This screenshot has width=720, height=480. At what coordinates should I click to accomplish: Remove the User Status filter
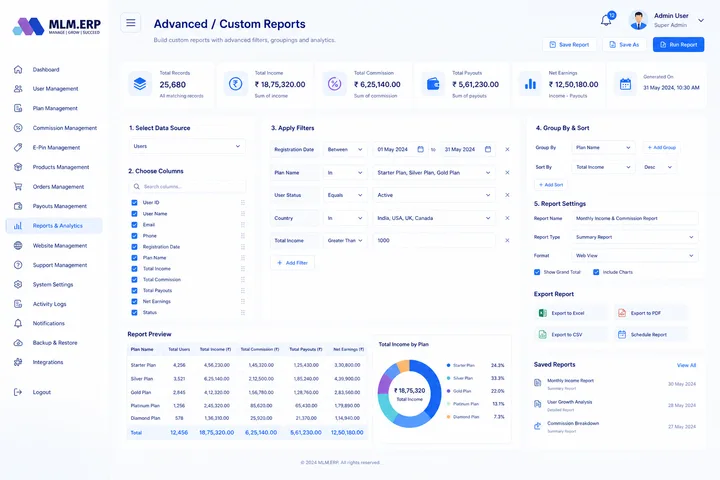click(507, 195)
